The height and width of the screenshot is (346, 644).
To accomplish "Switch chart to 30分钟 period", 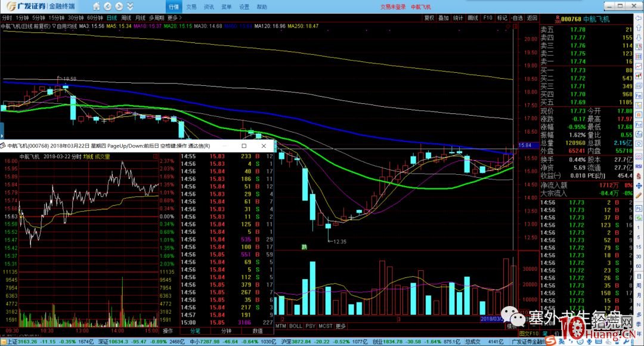I will (76, 18).
